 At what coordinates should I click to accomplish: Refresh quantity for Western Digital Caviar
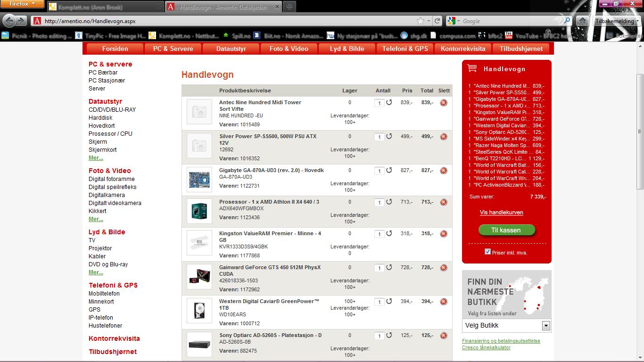pos(389,301)
